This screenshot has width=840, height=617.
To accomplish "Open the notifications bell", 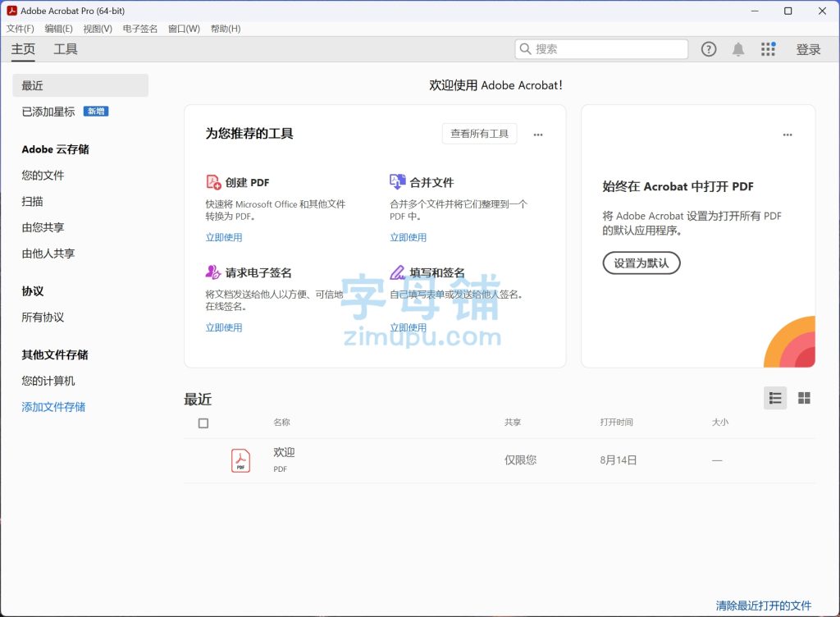I will coord(738,49).
